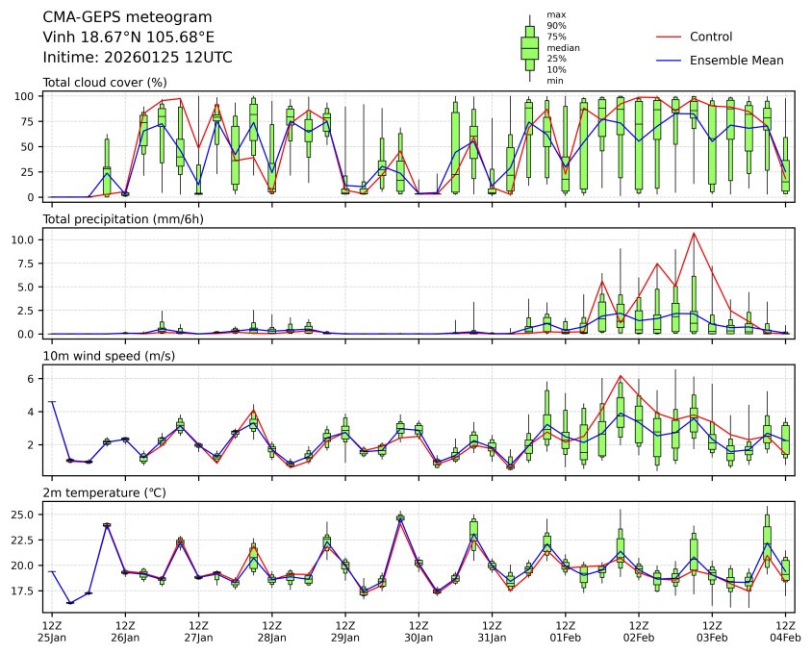
Task: Click the 10.0 tick on precipitation axis
Action: click(24, 239)
